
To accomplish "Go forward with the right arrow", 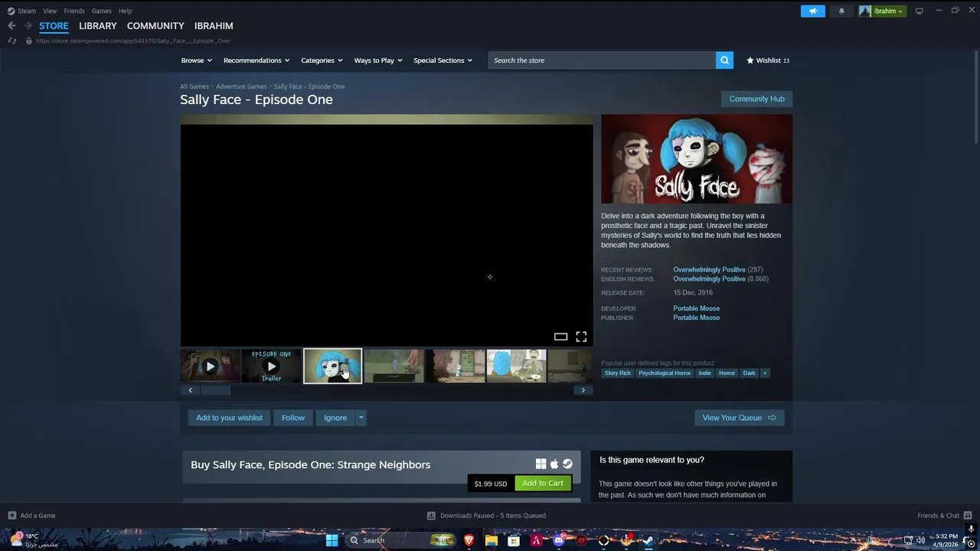I will 28,25.
